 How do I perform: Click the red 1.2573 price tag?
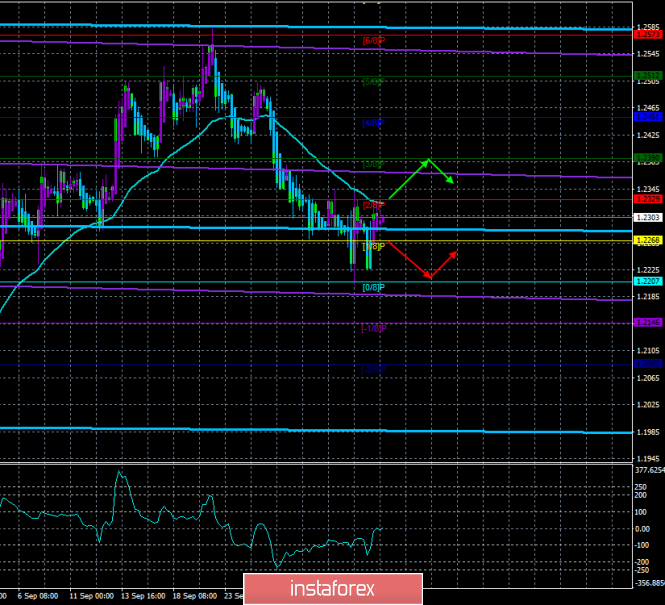click(647, 35)
